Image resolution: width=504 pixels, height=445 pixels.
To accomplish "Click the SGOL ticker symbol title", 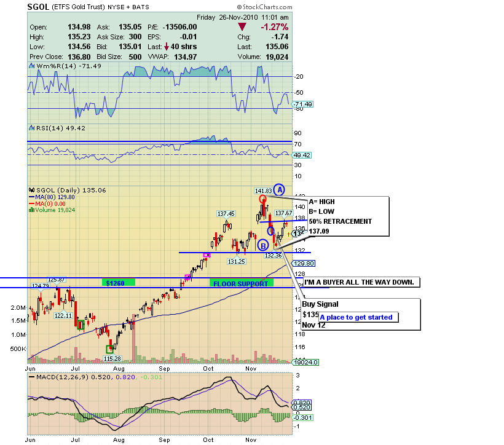I will [x=38, y=7].
